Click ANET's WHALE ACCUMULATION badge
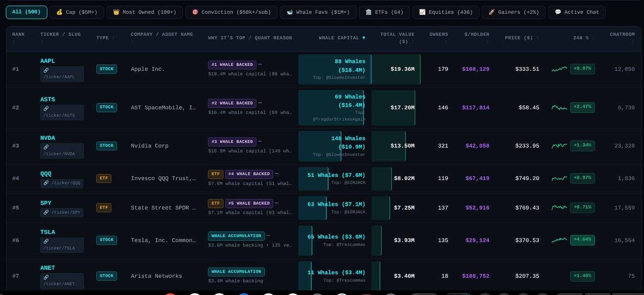 237,272
